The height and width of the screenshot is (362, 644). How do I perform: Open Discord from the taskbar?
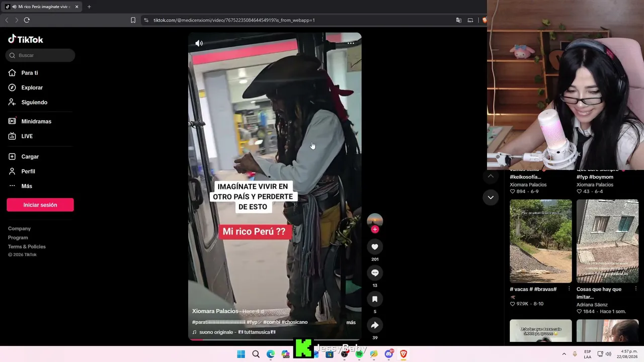click(389, 354)
